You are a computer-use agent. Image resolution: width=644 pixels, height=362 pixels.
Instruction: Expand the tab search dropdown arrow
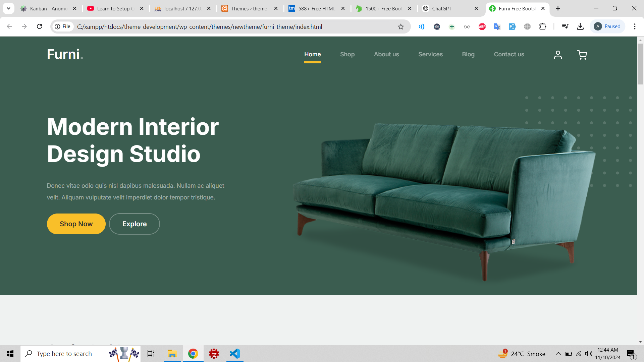(8, 8)
